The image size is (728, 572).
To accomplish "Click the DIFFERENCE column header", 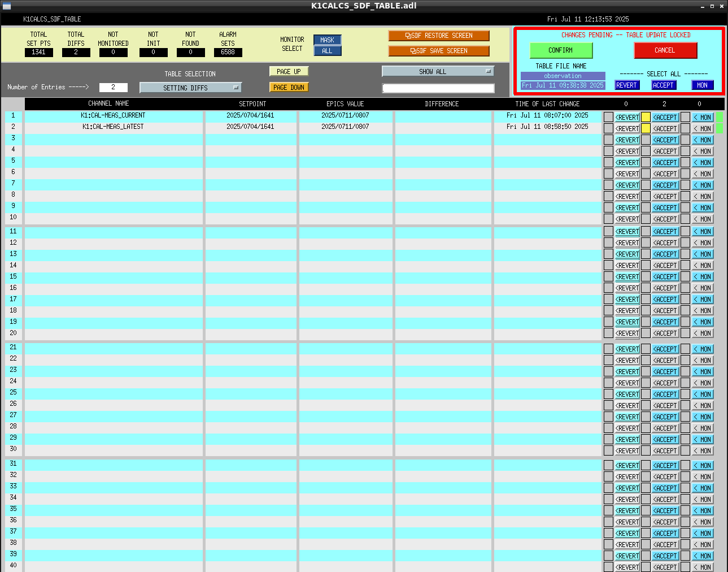I will point(442,104).
